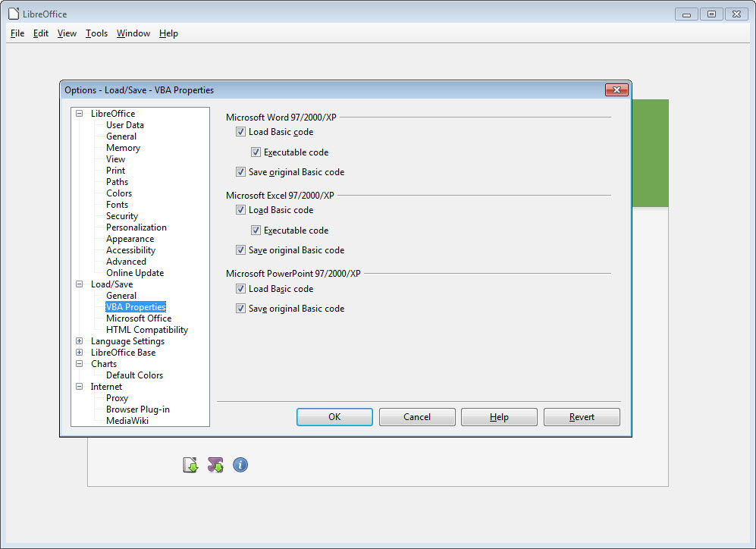Image resolution: width=756 pixels, height=549 pixels.
Task: Collapse the LibreOffice tree node
Action: (79, 114)
